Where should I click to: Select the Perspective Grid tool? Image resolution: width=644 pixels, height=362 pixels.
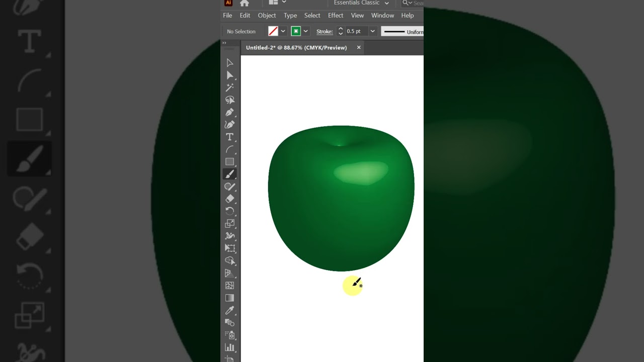click(229, 273)
